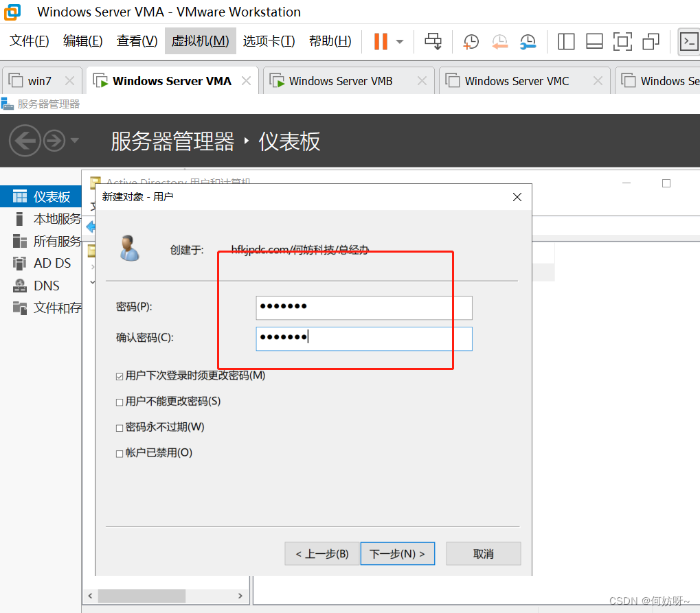Switch to the Windows Server VMC tab
This screenshot has height=613, width=700.
point(517,81)
